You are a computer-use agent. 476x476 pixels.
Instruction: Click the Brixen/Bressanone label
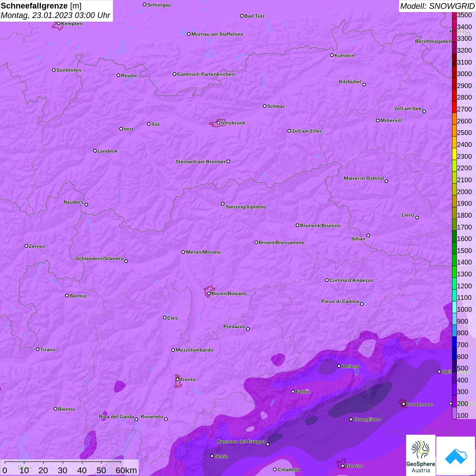point(282,242)
